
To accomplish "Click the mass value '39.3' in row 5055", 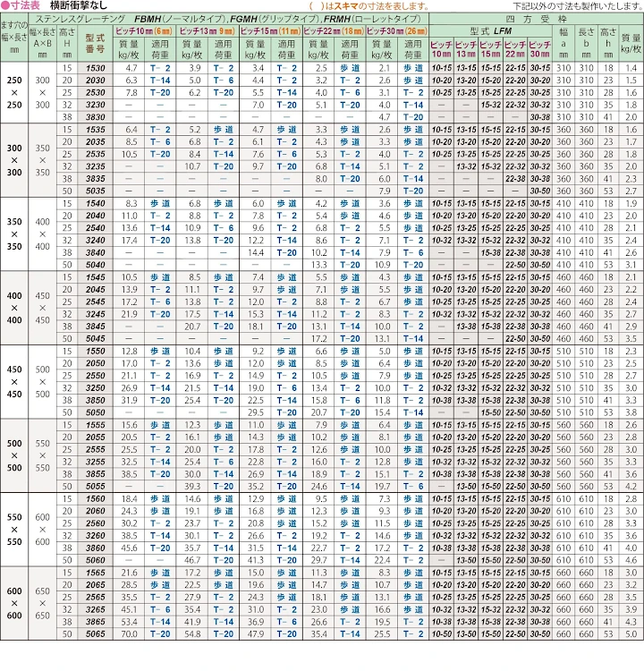I will click(192, 486).
